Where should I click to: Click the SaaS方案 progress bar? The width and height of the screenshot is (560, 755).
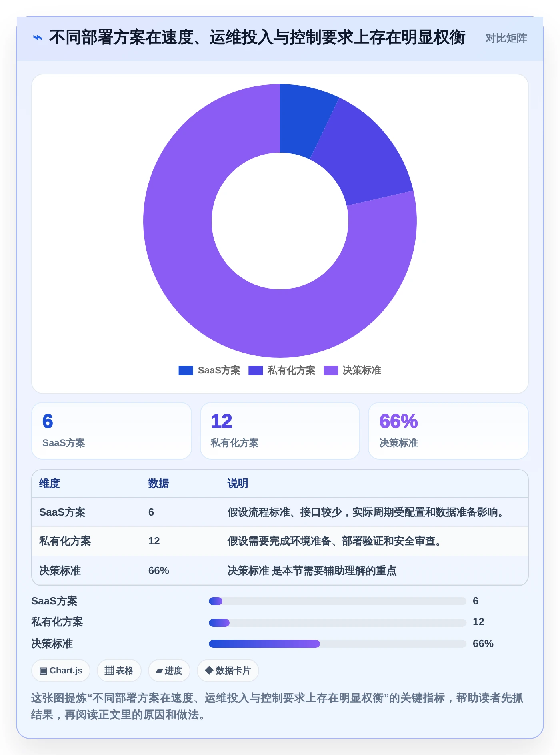click(x=337, y=601)
